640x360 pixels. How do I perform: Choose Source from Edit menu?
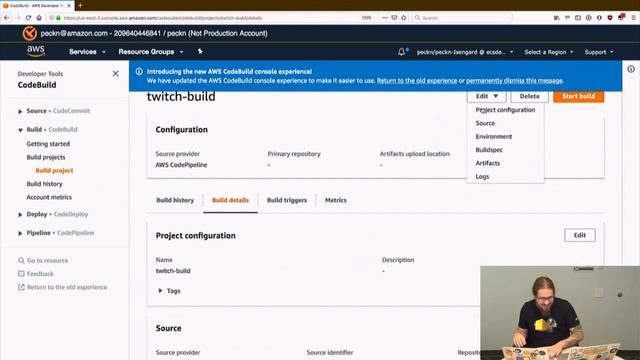485,123
